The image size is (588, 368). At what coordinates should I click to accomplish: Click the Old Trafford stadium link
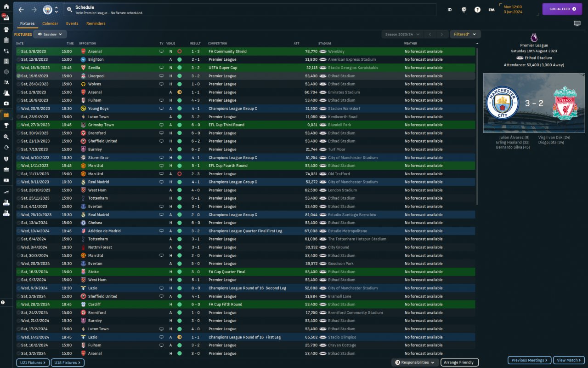click(339, 174)
